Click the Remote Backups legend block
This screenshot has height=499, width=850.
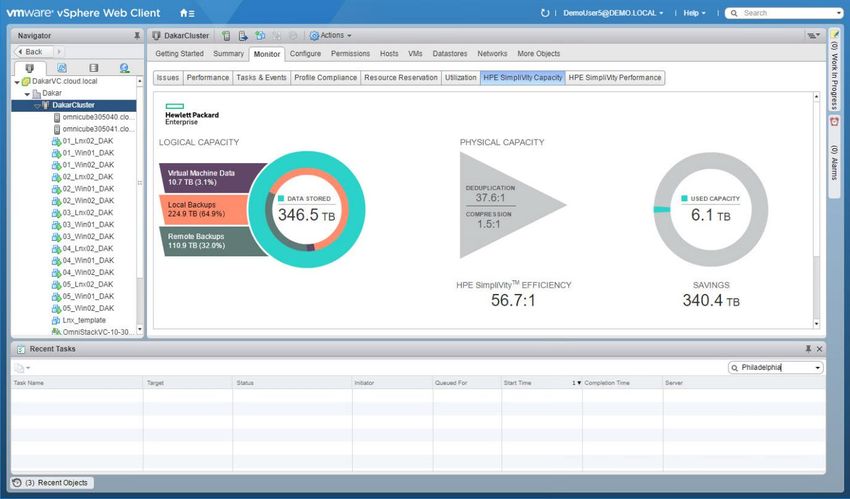(210, 241)
